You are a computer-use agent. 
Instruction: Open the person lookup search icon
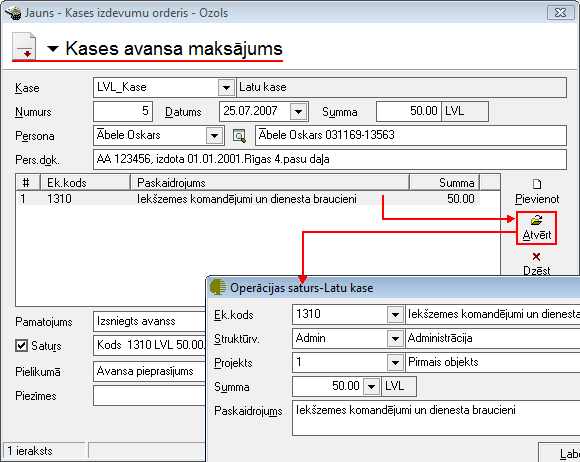(239, 136)
